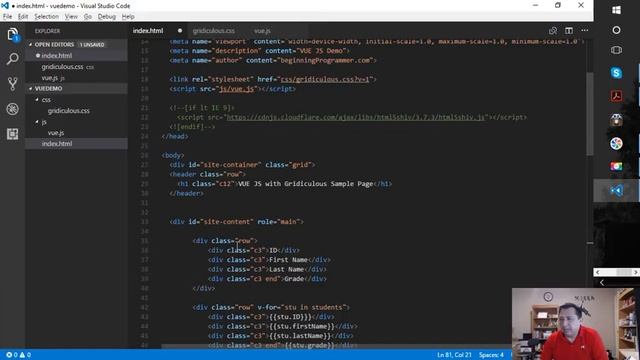Viewport: 640px width, 360px height.
Task: Open the Extensions view in activity bar
Action: 13,134
